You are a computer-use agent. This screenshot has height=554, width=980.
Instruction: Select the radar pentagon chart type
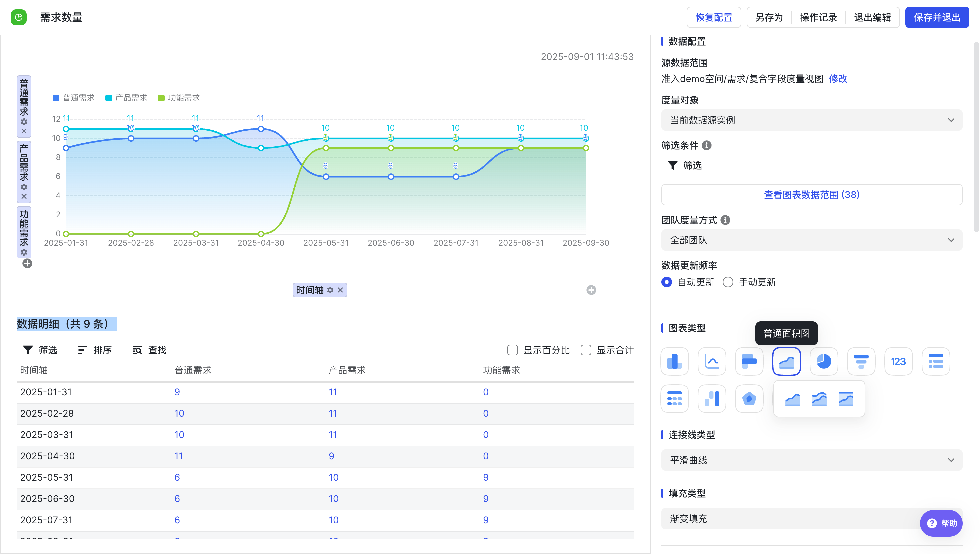(749, 398)
